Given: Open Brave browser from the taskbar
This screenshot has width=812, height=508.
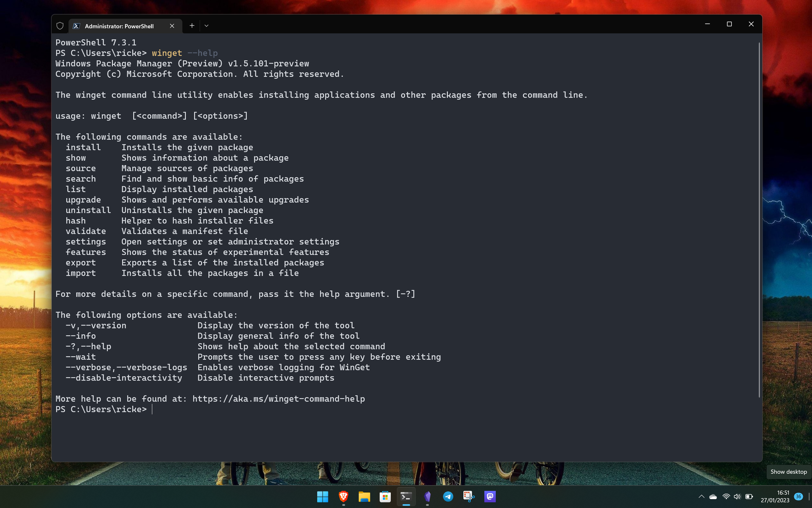Looking at the screenshot, I should 343,497.
